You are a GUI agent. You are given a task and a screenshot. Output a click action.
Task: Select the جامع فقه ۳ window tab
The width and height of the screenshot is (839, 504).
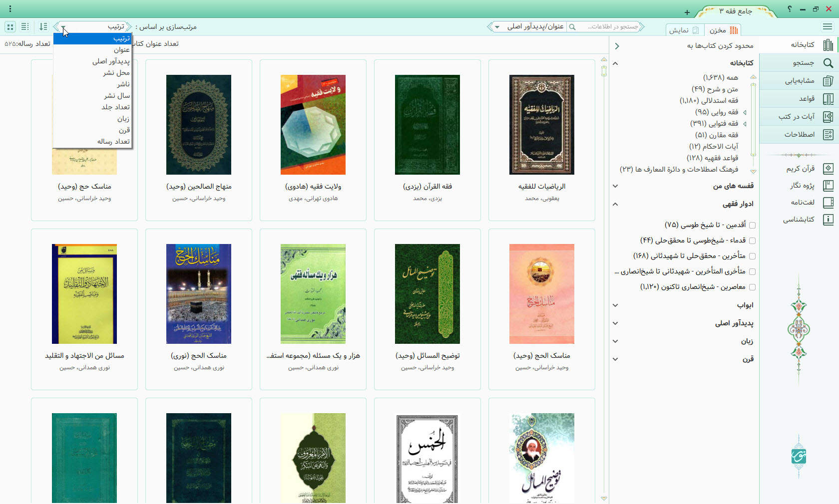[x=735, y=11]
